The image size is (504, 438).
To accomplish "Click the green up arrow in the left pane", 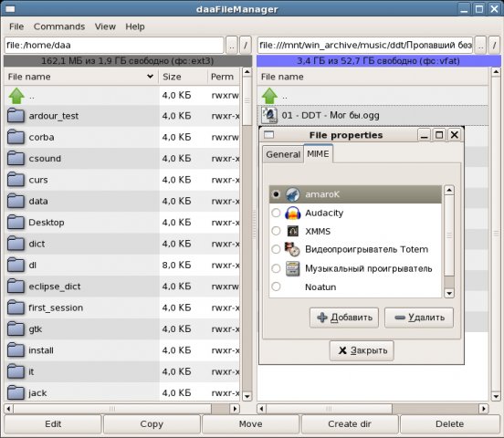I will point(16,96).
